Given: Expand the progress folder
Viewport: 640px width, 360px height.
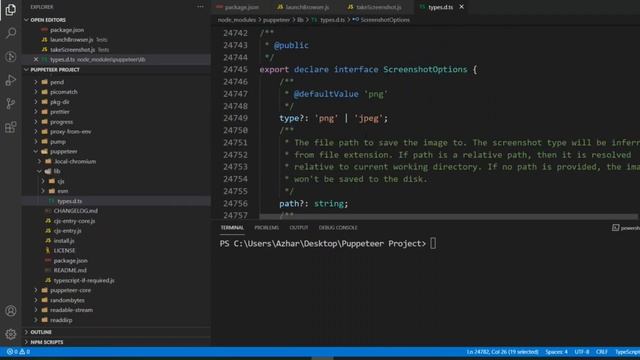Looking at the screenshot, I should 61,122.
